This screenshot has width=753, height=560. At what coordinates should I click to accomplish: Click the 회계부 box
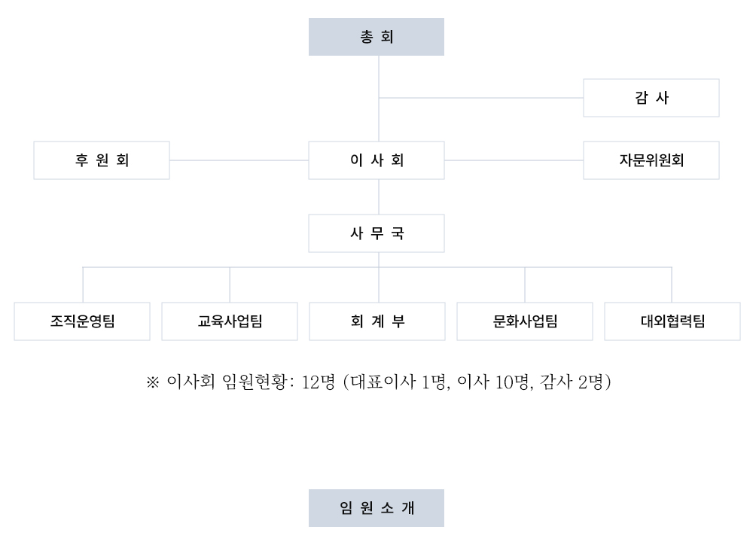[x=377, y=321]
